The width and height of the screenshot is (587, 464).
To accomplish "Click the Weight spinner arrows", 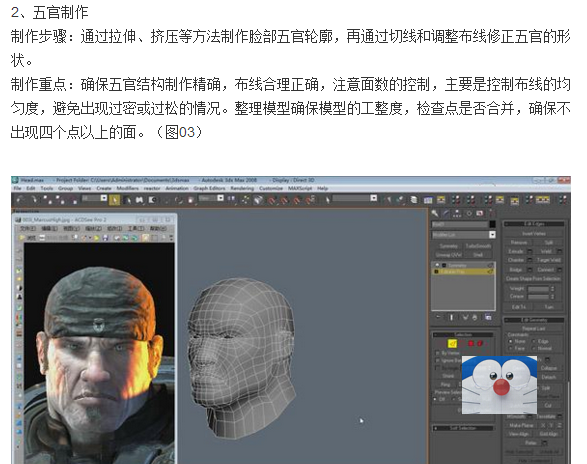I will click(x=552, y=289).
